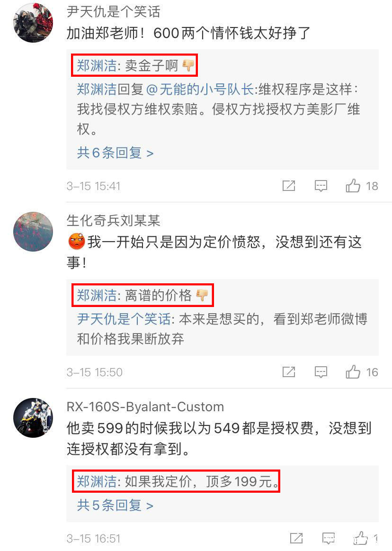Expand 共5条回复 replies

(115, 506)
